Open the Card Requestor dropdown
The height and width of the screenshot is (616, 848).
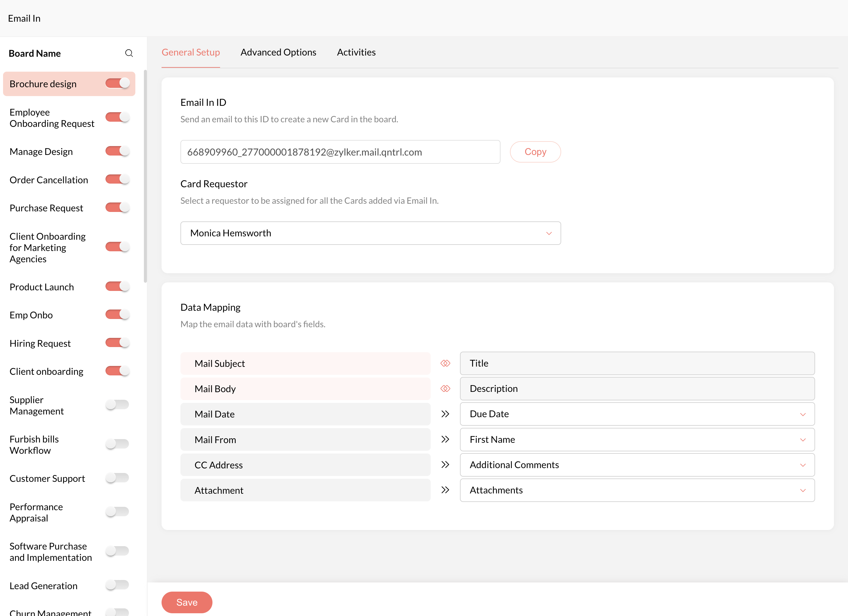[370, 233]
